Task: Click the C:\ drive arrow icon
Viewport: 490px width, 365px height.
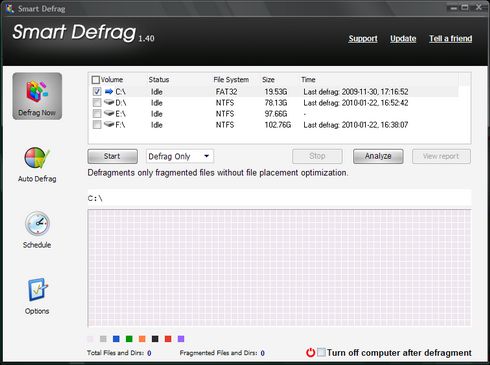Action: (109, 92)
